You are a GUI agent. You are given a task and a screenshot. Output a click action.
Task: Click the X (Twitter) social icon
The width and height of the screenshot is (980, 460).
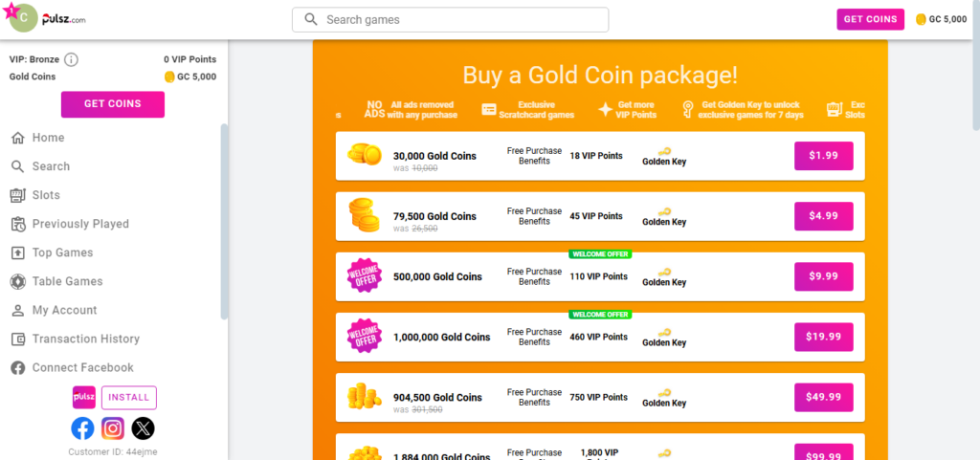click(x=143, y=428)
